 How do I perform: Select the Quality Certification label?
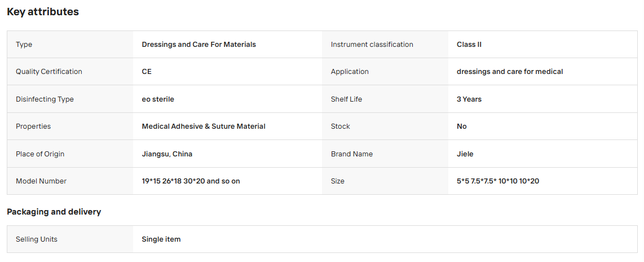tap(49, 72)
